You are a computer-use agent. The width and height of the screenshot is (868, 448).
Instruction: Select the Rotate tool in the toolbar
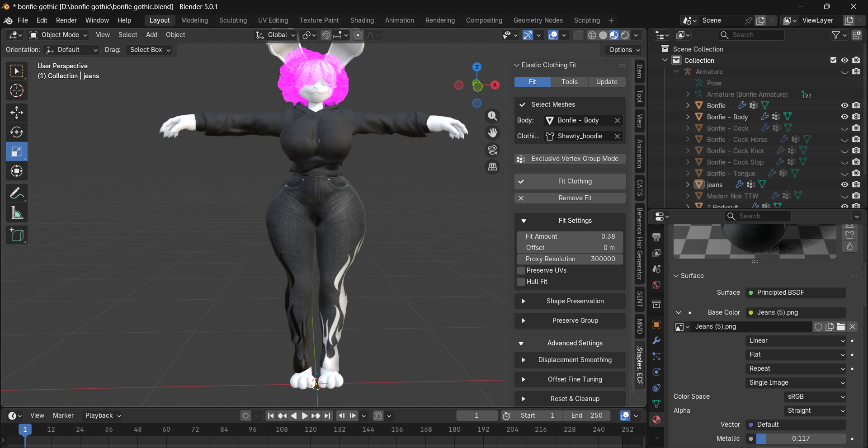tap(17, 132)
